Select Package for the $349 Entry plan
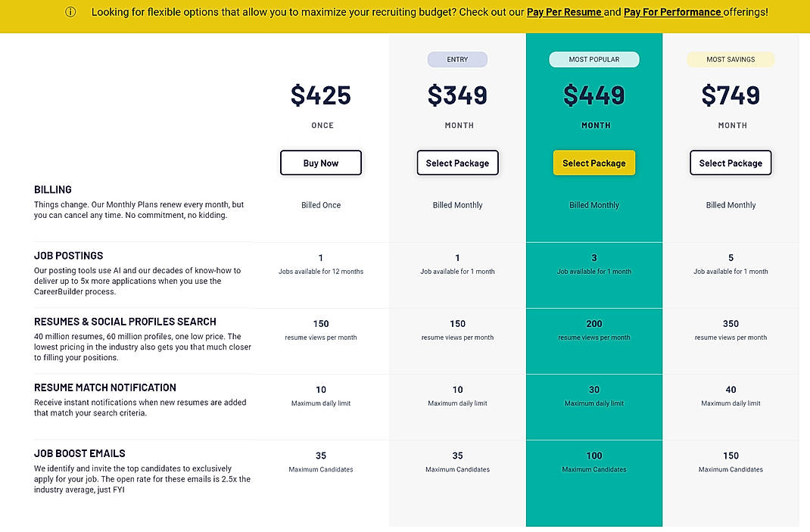This screenshot has width=810, height=532. point(457,162)
